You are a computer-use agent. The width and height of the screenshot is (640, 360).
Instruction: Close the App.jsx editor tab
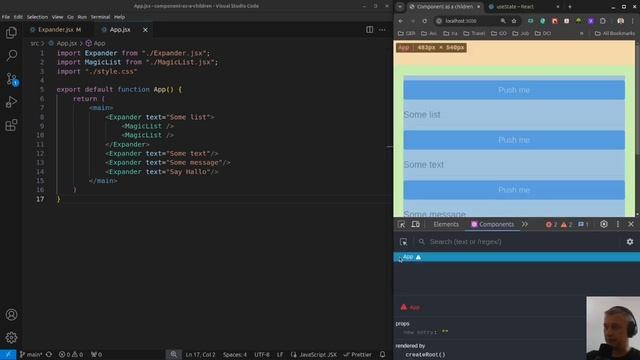pos(145,30)
